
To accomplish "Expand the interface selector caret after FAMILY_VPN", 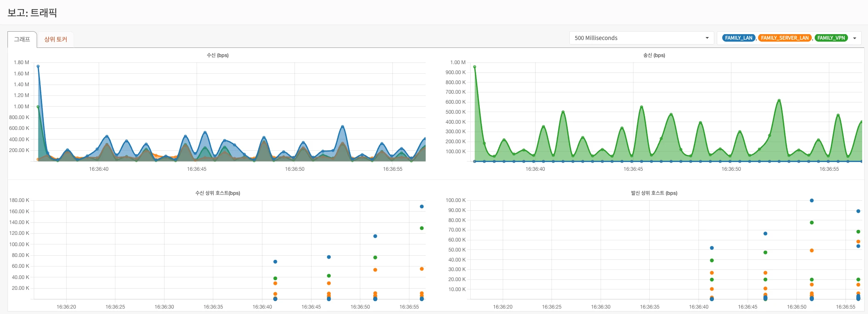I will click(x=855, y=38).
